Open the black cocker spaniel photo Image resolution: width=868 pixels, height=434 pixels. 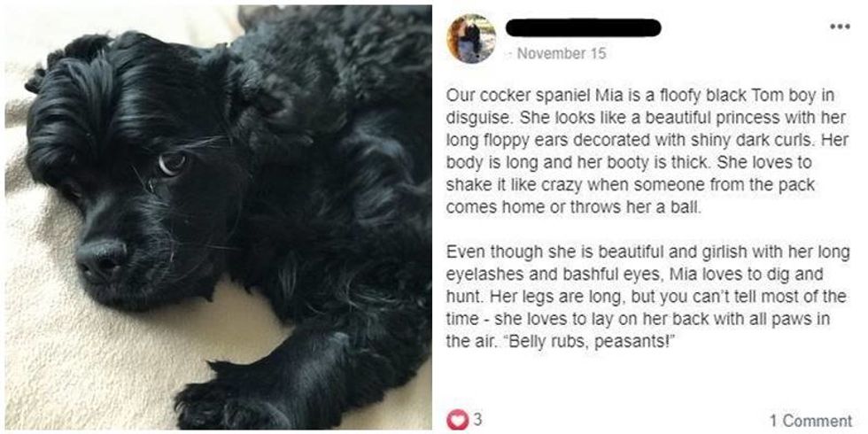coord(218,217)
